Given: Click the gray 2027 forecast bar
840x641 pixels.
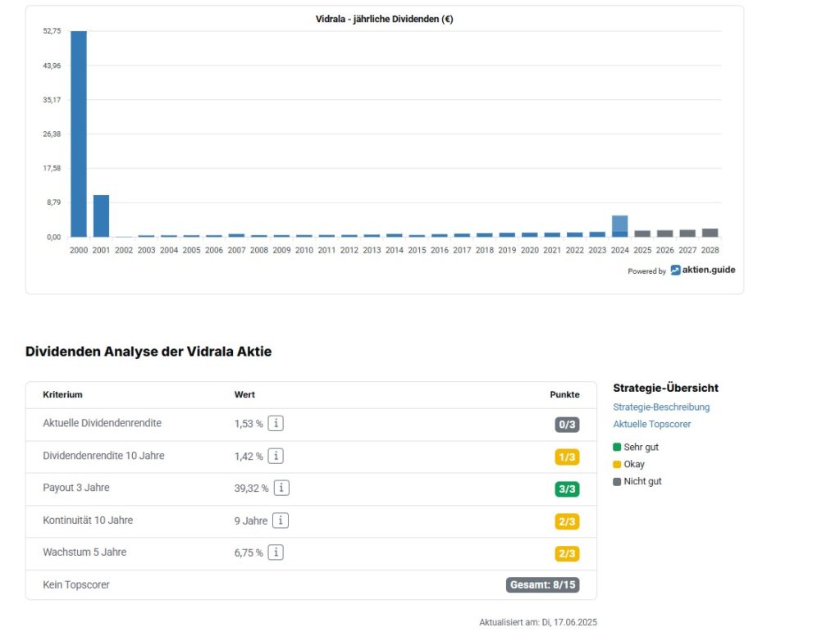Looking at the screenshot, I should point(687,234).
